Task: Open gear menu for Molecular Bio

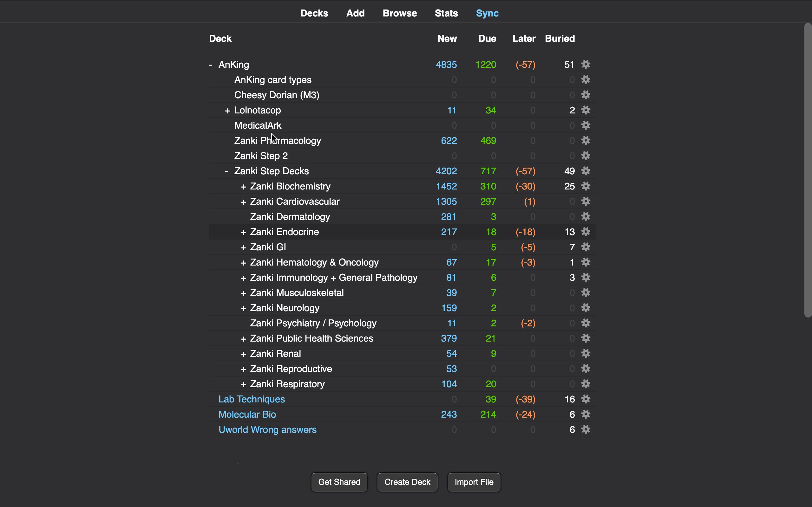Action: click(586, 414)
